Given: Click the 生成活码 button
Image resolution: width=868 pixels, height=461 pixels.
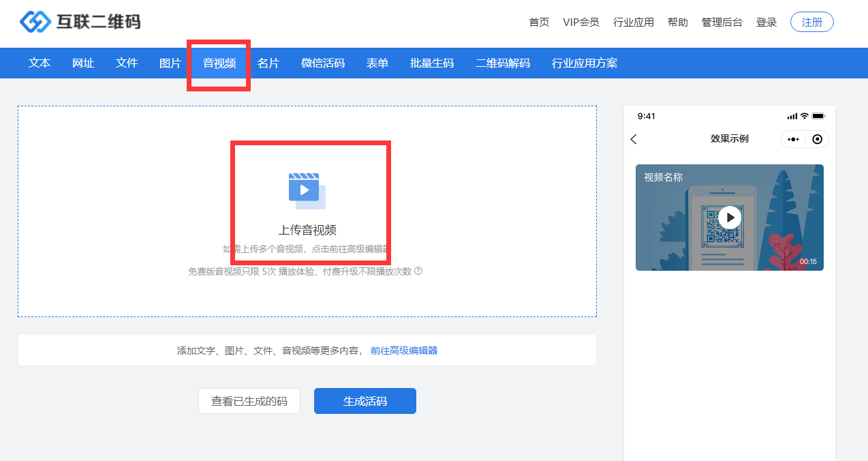Looking at the screenshot, I should tap(365, 401).
